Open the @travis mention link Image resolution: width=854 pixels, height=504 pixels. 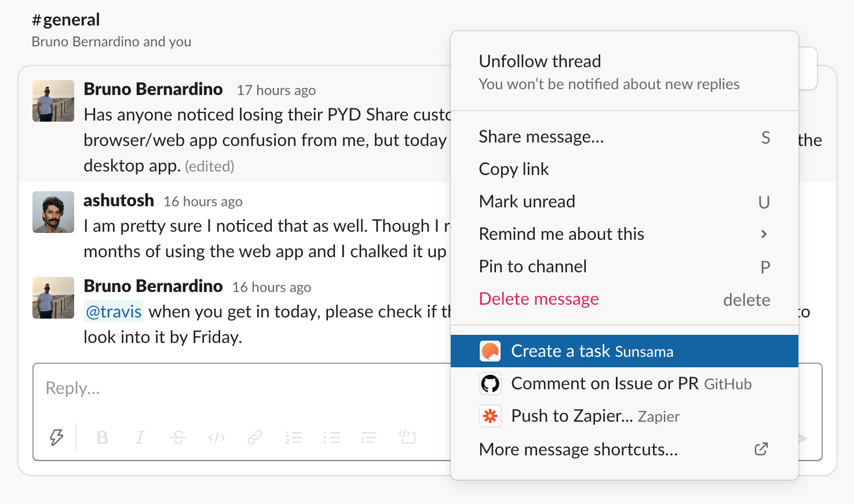(x=114, y=312)
